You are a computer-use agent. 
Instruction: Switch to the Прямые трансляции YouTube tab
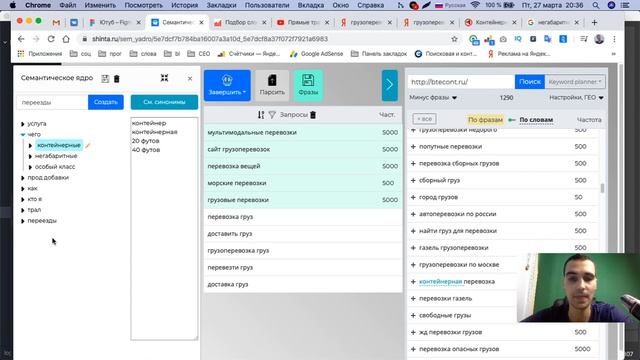303,22
